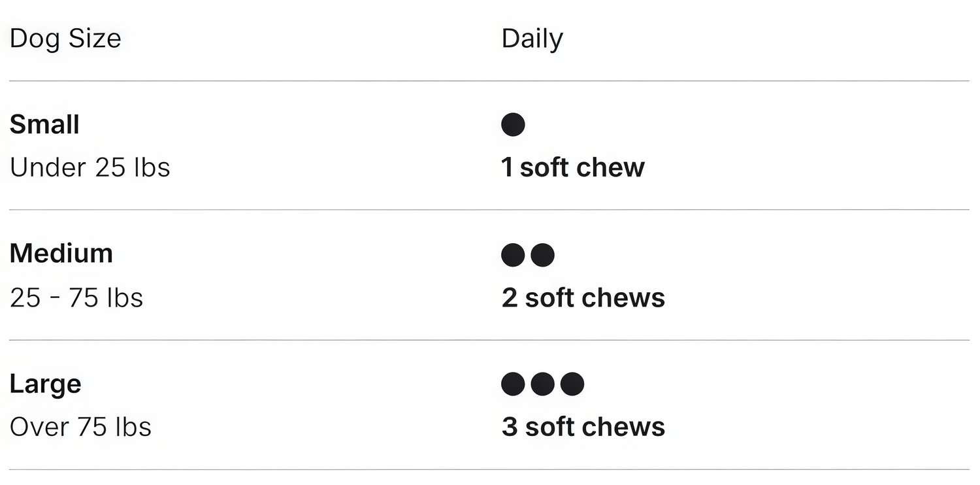The width and height of the screenshot is (980, 485).
Task: Click the divider between Medium and Large rows
Action: tap(489, 340)
